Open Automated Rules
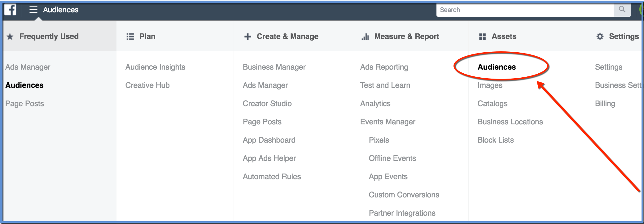 pyautogui.click(x=272, y=177)
